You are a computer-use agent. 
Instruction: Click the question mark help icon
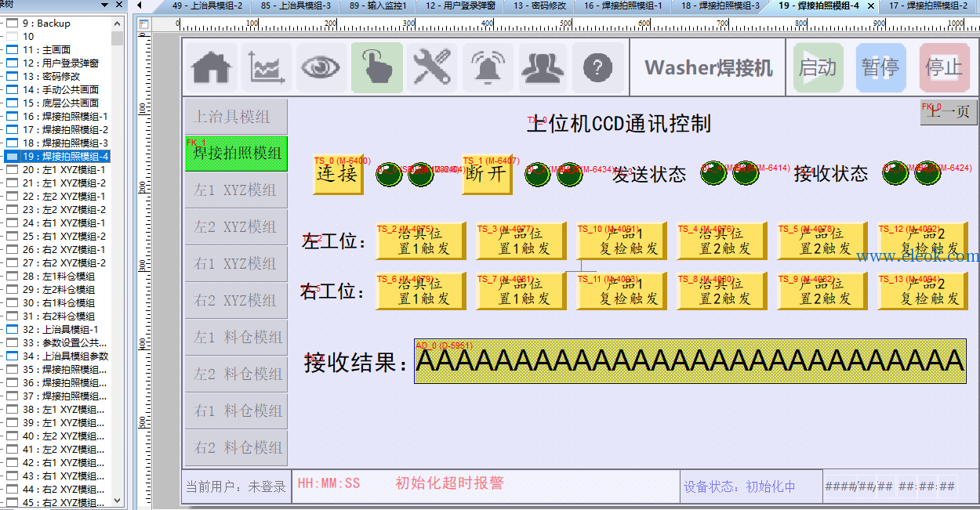598,68
